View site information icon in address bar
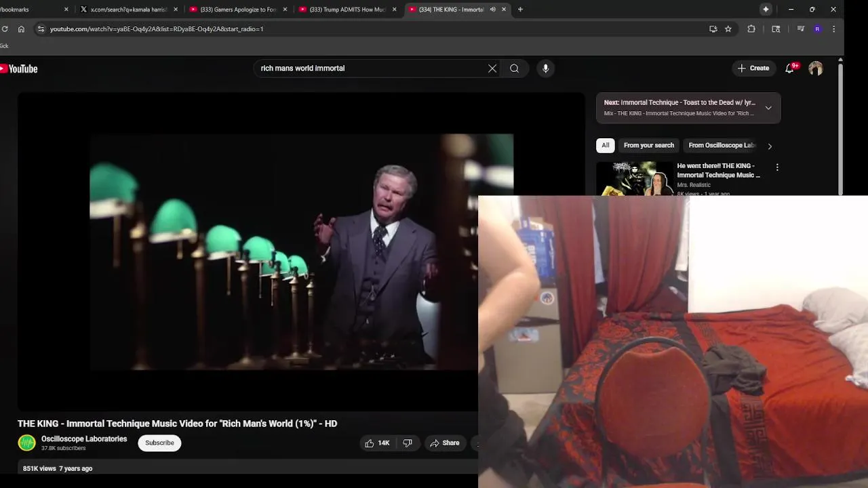The width and height of the screenshot is (868, 488). 41,29
